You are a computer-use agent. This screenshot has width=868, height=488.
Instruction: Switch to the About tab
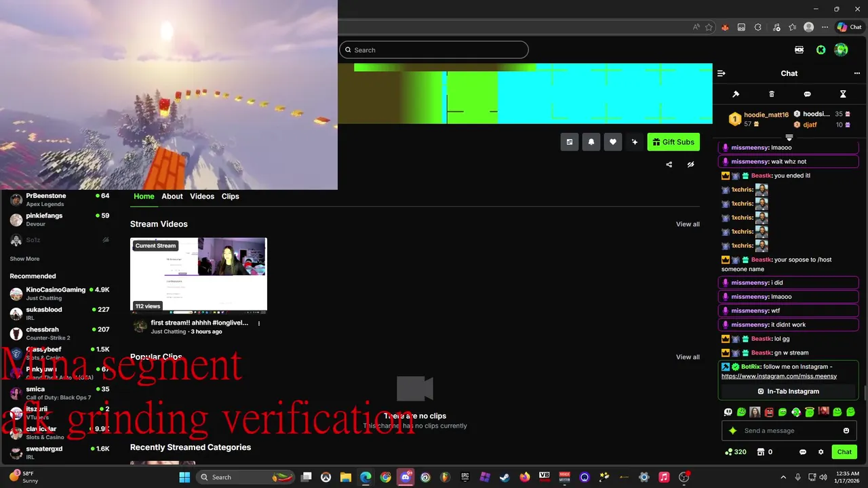point(172,197)
